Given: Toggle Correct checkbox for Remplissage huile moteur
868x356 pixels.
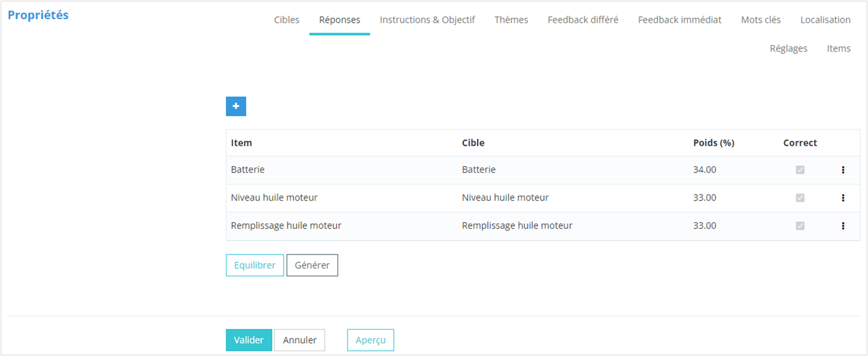Looking at the screenshot, I should point(800,226).
